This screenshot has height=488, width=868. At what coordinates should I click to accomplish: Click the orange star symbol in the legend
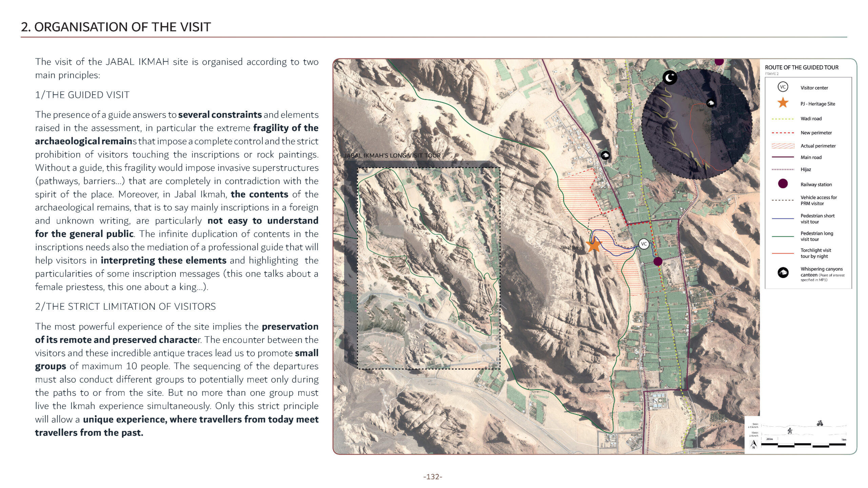pyautogui.click(x=783, y=103)
